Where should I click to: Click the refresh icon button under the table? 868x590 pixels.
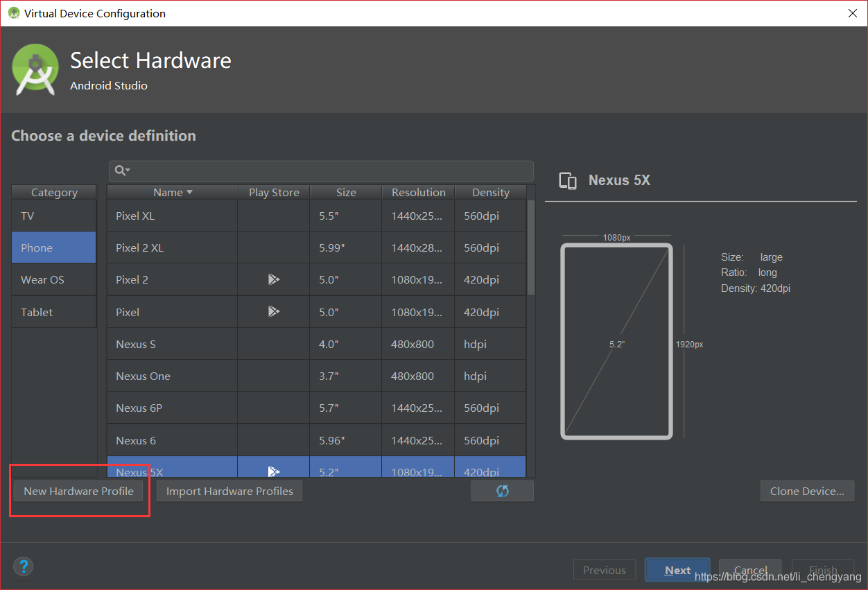[x=502, y=491]
